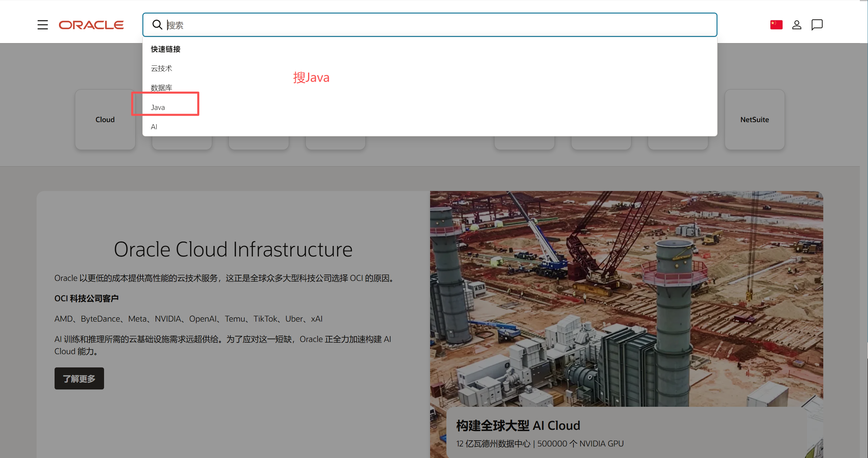Click the Oracle Cloud Infrastructure heading
This screenshot has height=458, width=868.
click(x=233, y=249)
